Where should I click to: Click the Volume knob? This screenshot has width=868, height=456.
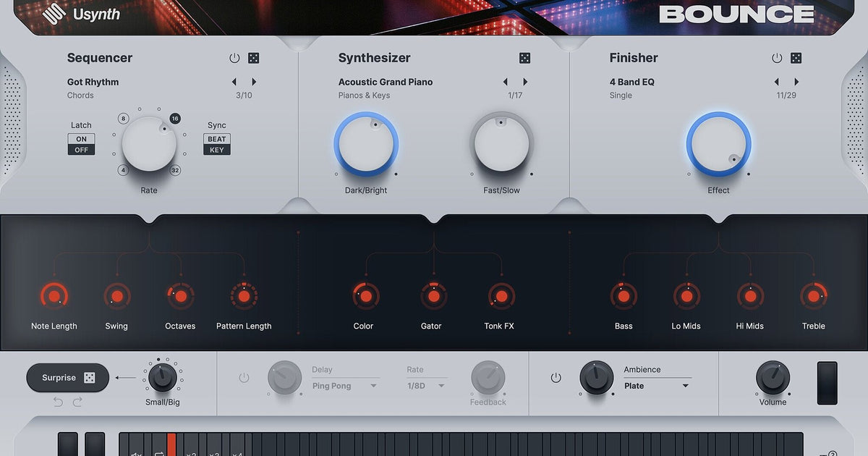coord(773,378)
